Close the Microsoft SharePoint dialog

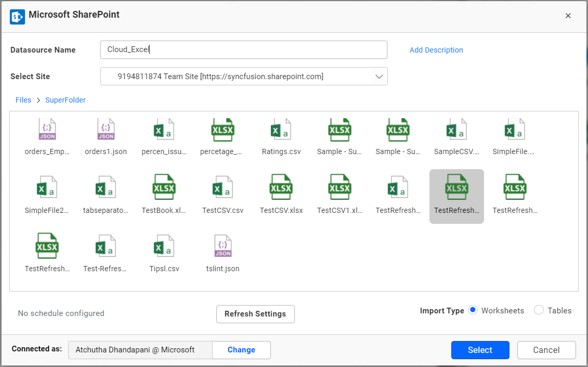568,16
